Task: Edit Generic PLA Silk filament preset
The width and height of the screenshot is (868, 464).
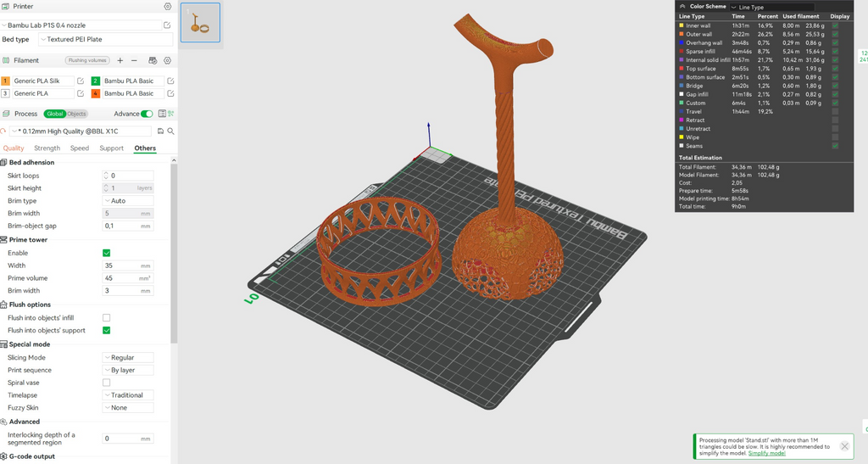Action: coord(81,81)
